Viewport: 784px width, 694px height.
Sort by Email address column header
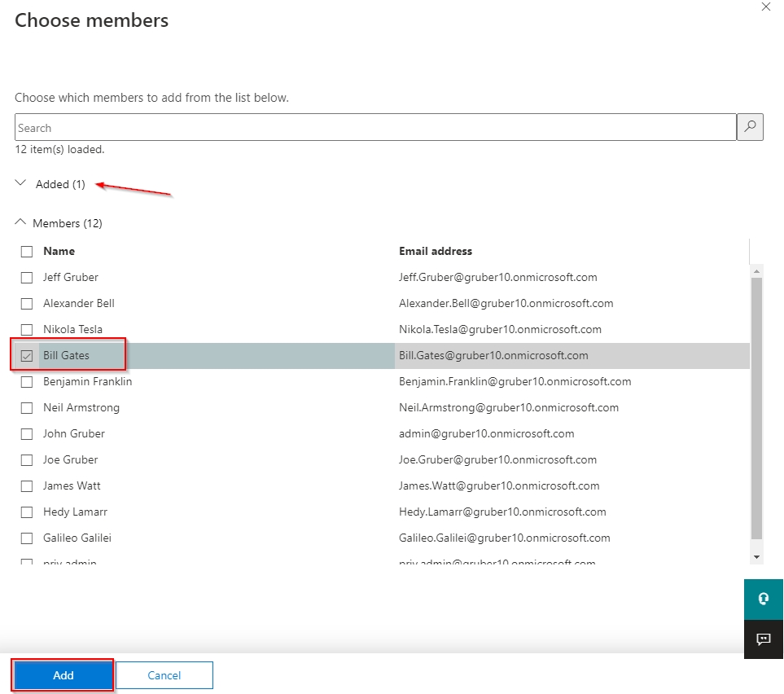pyautogui.click(x=436, y=252)
